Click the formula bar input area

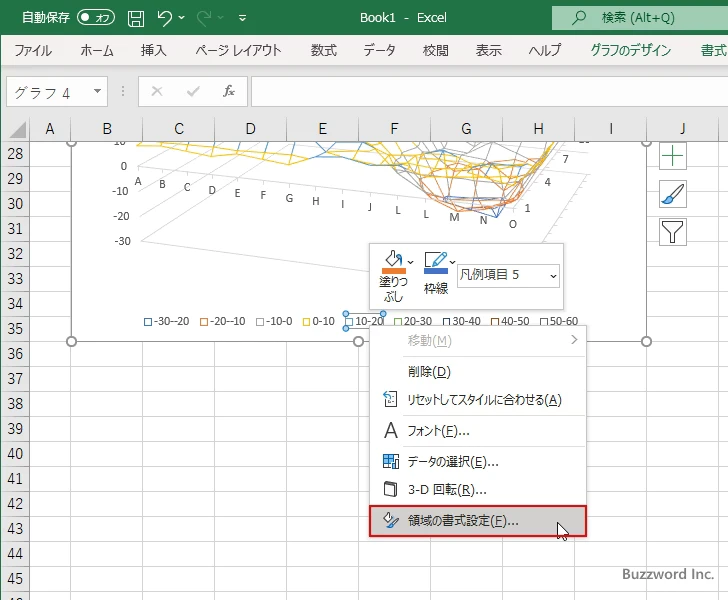489,91
